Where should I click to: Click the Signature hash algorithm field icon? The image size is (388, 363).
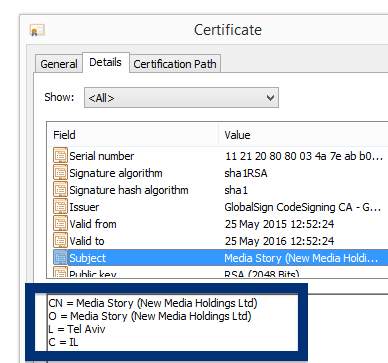tap(60, 190)
